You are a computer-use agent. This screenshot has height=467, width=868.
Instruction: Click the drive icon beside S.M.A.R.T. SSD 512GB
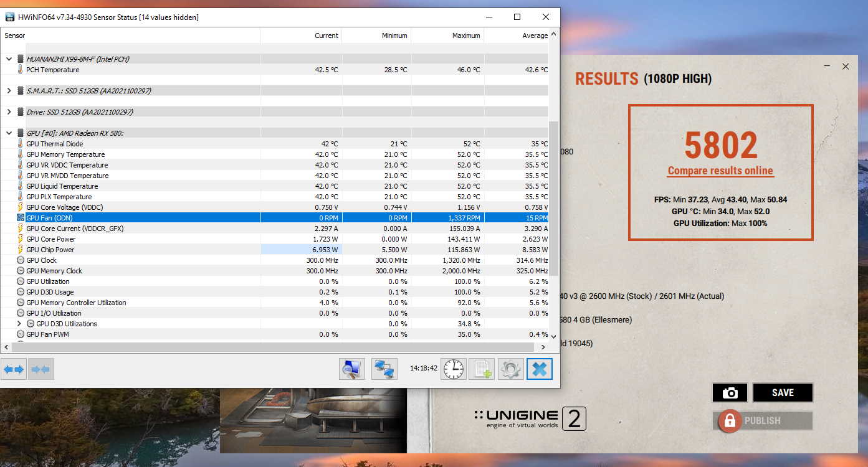pyautogui.click(x=20, y=91)
